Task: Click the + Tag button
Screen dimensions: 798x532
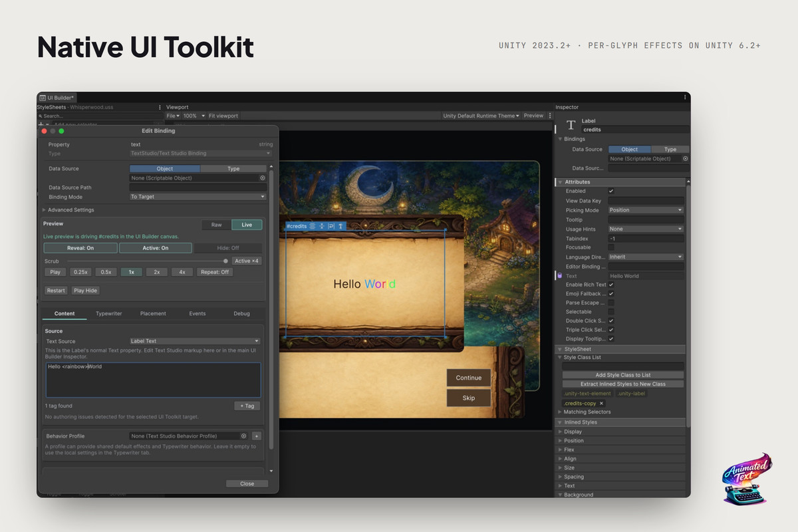Action: tap(247, 406)
